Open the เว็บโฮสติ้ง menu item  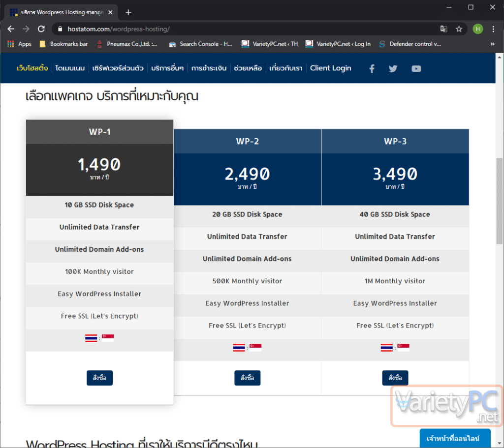[x=32, y=68]
